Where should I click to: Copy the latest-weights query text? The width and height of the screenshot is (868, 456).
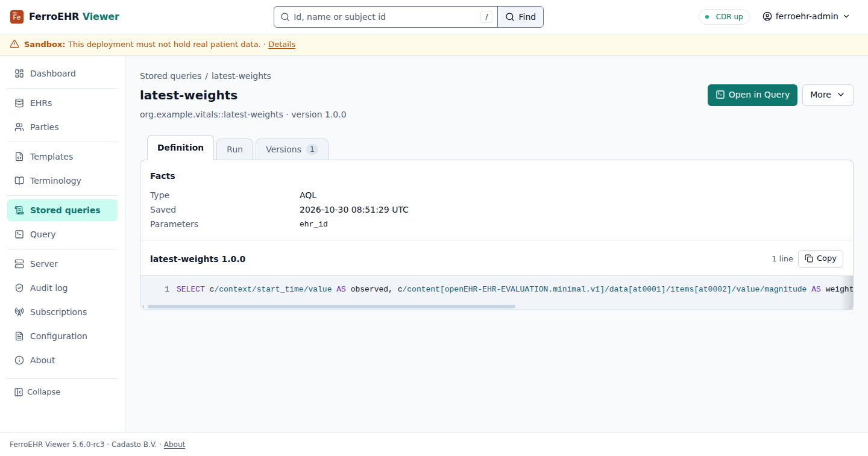pyautogui.click(x=820, y=258)
